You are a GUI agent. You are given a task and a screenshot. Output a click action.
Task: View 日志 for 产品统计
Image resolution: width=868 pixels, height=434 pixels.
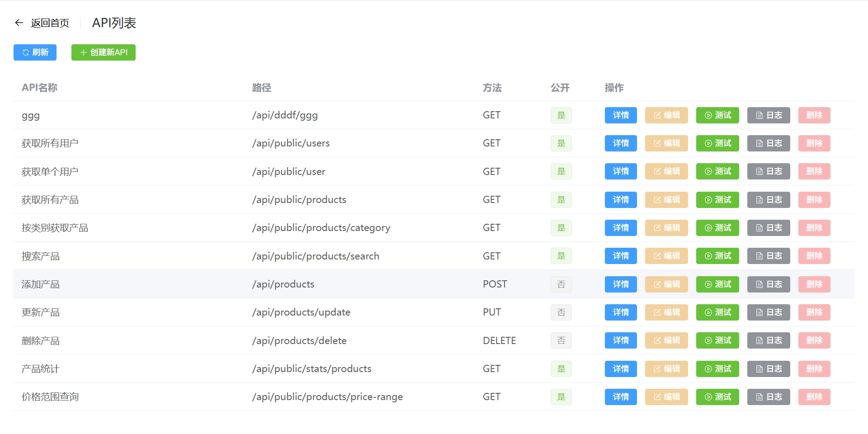pyautogui.click(x=769, y=369)
